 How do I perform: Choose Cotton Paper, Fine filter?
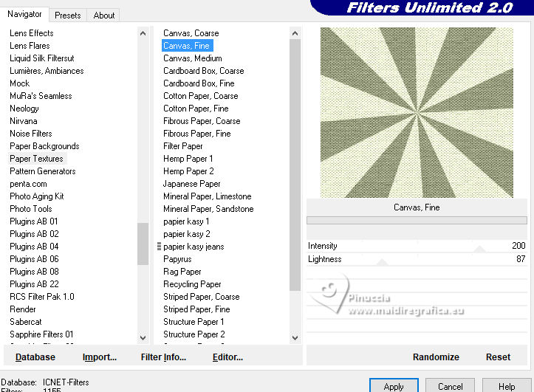click(x=196, y=109)
